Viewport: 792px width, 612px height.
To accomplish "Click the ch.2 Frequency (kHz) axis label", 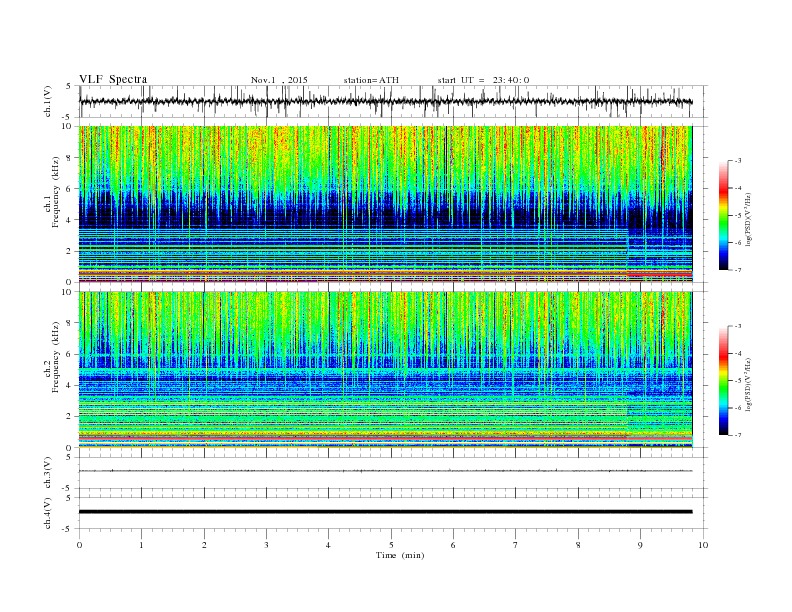I will (x=51, y=357).
